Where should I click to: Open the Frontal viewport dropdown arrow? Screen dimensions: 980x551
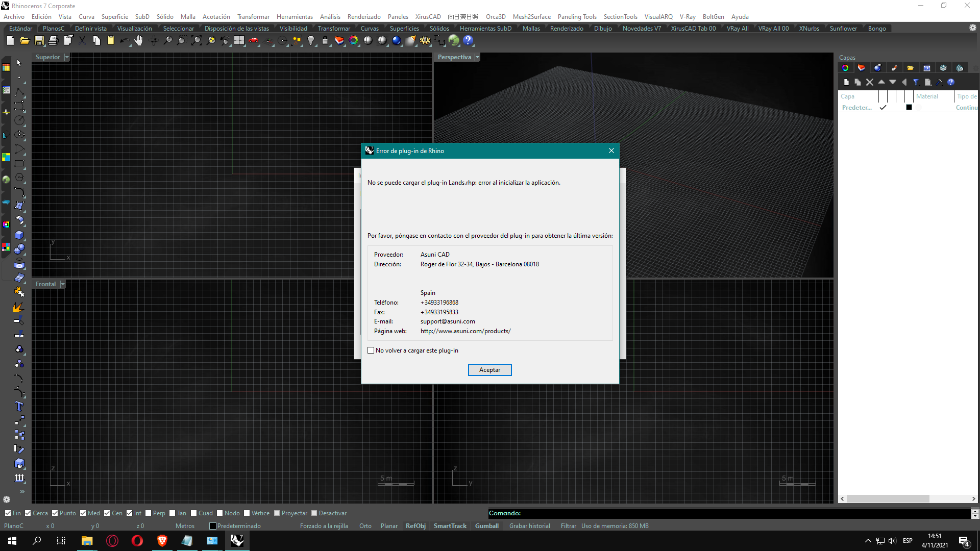click(x=63, y=284)
